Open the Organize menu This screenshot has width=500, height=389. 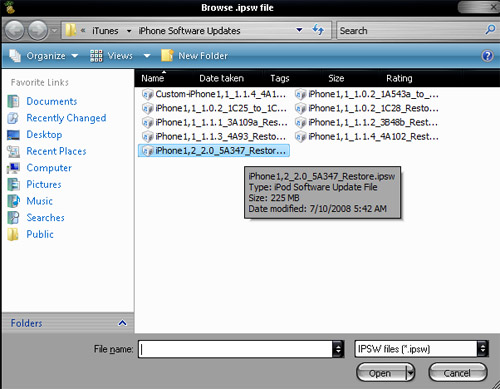coord(43,56)
